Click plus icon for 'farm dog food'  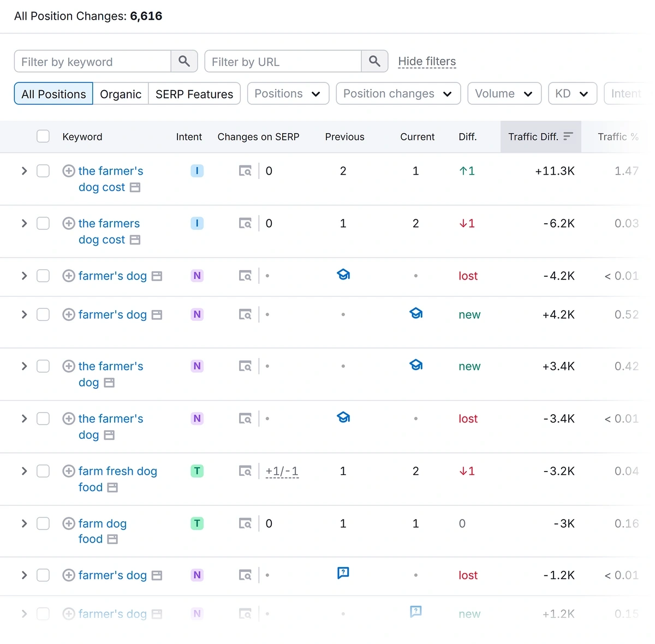tap(69, 523)
